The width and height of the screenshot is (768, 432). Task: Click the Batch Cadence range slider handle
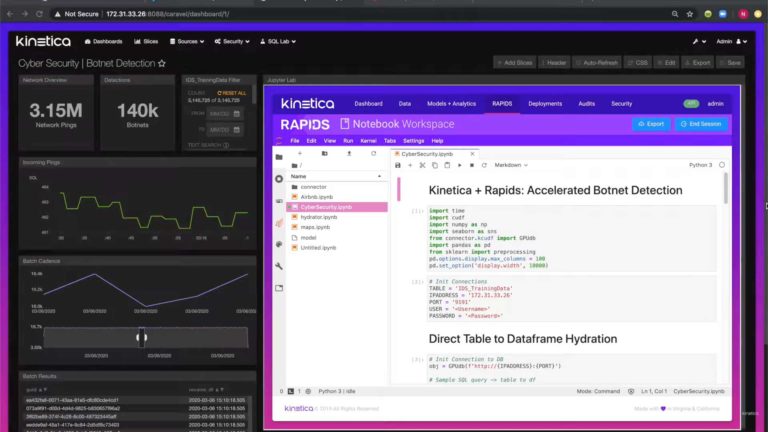pos(141,338)
